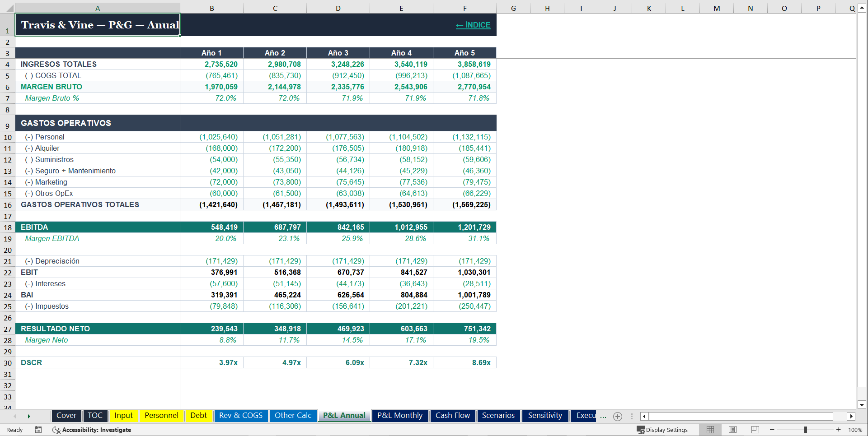Show previous sheet tabs arrow
The height and width of the screenshot is (436, 868).
pos(15,416)
